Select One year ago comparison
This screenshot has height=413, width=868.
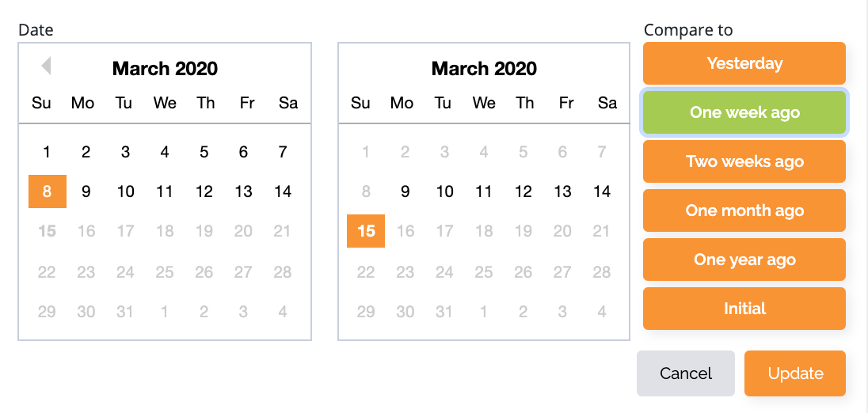(744, 260)
